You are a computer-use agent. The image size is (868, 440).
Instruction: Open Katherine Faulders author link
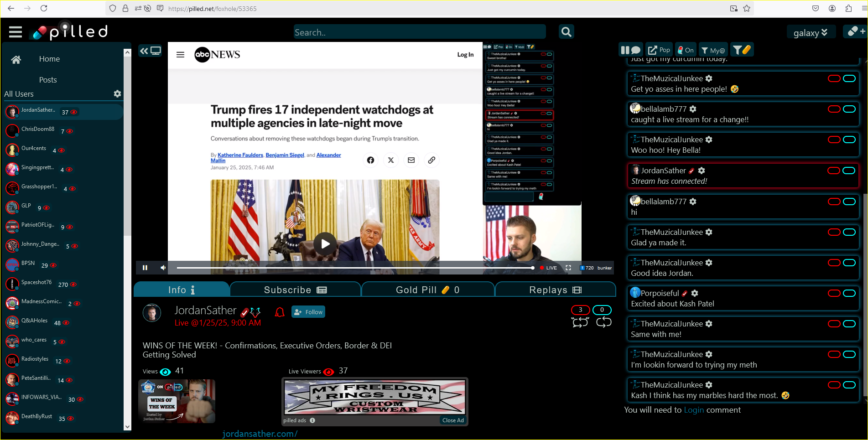240,155
